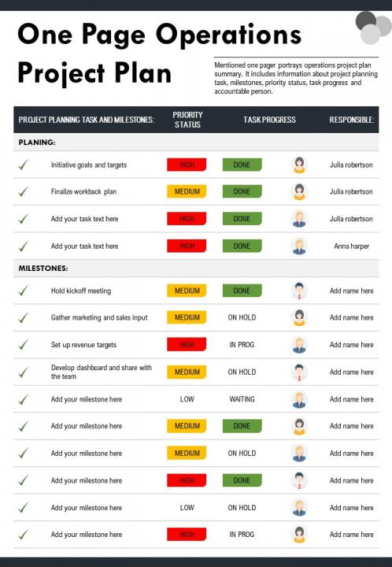
Task: Click the avatar in Initiative goals and targets row
Action: click(299, 165)
